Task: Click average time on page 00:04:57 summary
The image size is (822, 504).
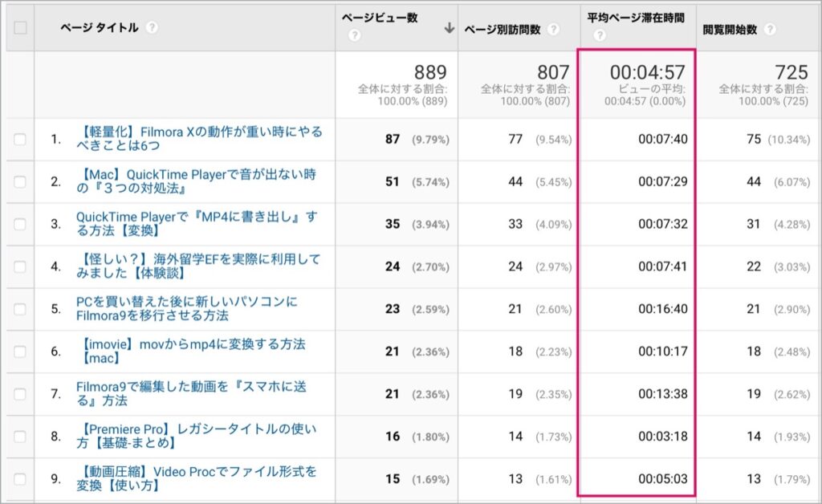Action: 648,71
